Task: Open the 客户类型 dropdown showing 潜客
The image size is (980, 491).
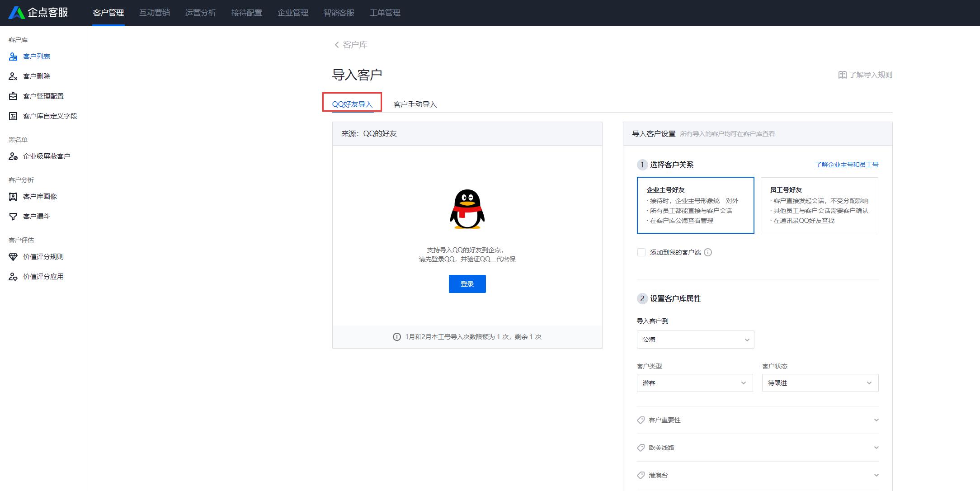Action: (x=694, y=382)
